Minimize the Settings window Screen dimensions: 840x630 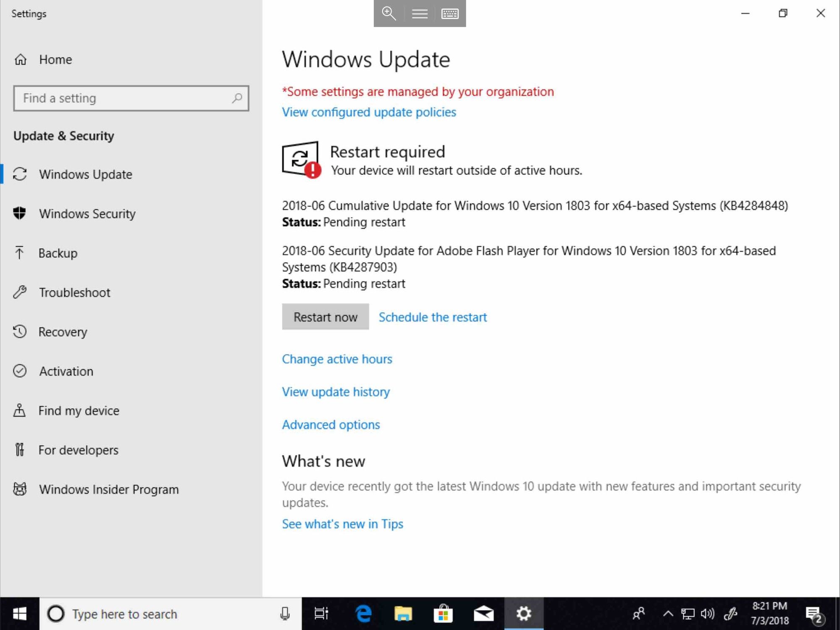point(745,13)
